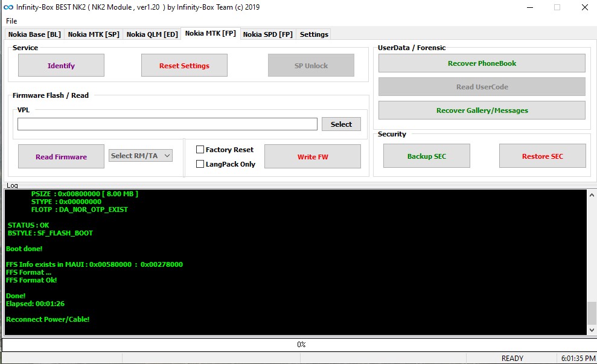
Task: Open the Settings tab
Action: pyautogui.click(x=314, y=34)
